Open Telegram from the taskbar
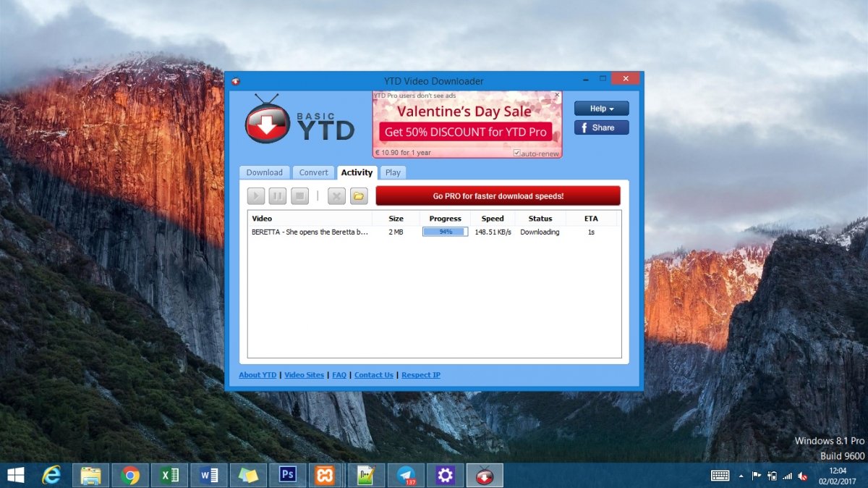Image resolution: width=868 pixels, height=488 pixels. 406,475
